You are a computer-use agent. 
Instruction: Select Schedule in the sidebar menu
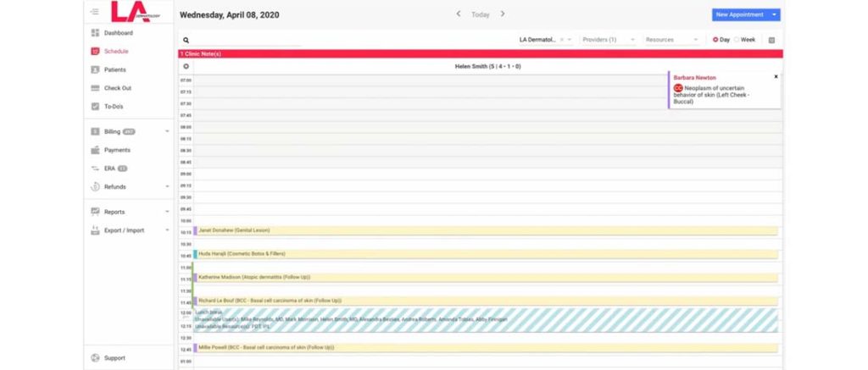click(x=116, y=52)
